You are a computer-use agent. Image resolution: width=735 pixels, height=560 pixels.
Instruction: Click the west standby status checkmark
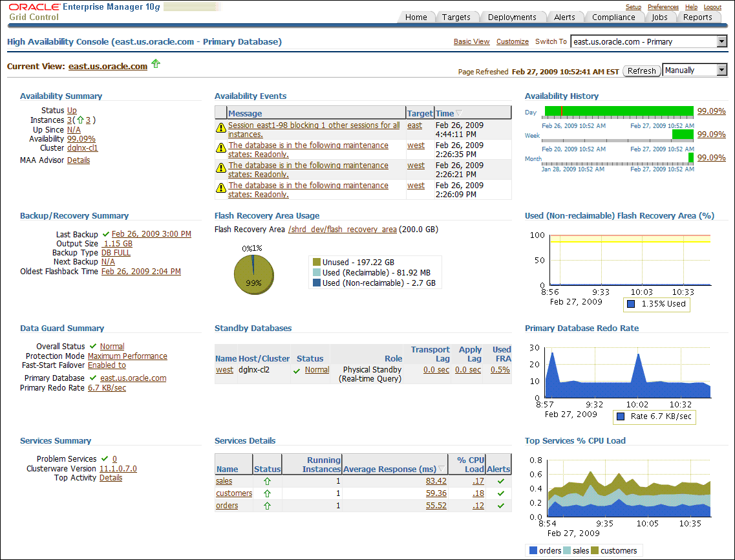coord(297,371)
